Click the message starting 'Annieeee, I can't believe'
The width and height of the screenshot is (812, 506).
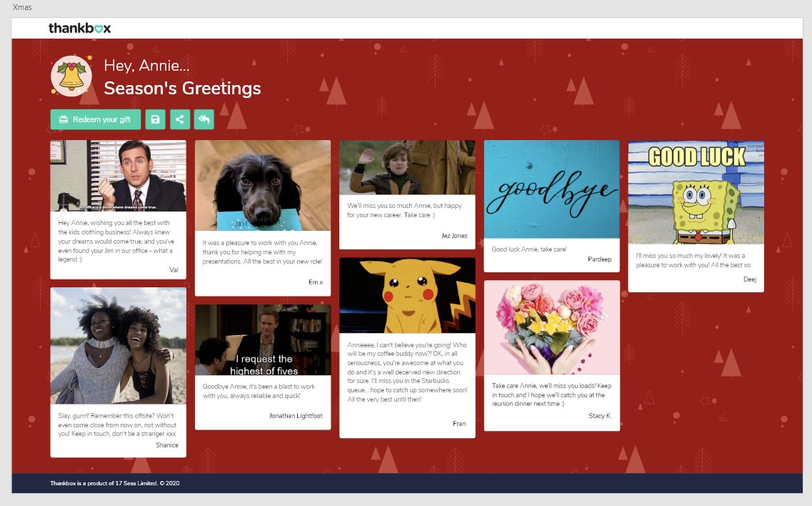(x=407, y=372)
